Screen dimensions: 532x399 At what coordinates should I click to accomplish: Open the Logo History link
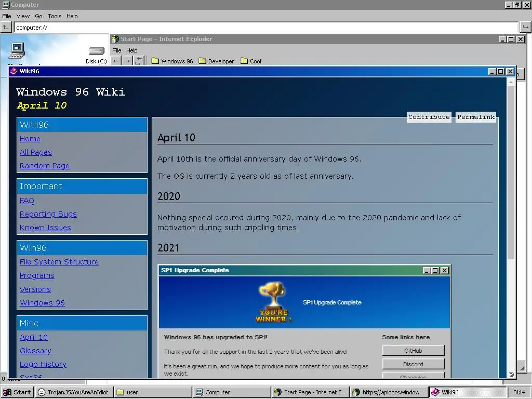pos(43,364)
